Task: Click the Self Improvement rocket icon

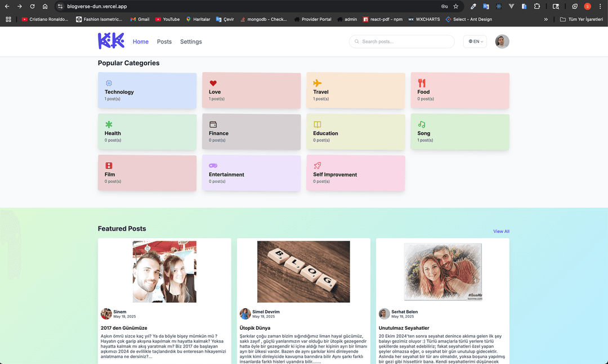Action: tap(318, 165)
